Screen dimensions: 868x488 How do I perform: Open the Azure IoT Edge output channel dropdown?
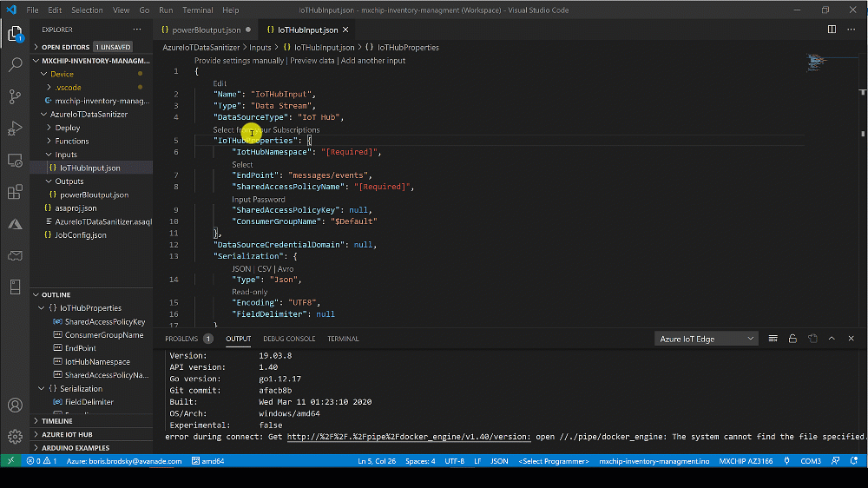pyautogui.click(x=707, y=339)
